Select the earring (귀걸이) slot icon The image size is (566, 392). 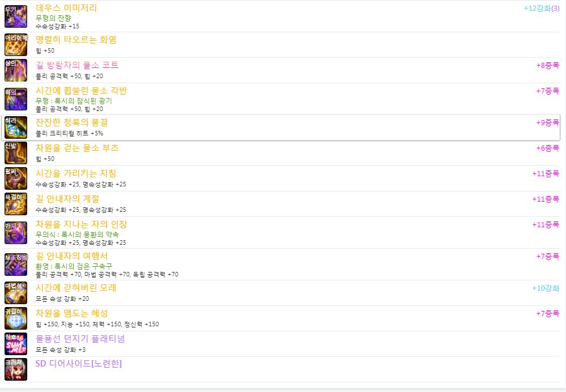coord(16,318)
